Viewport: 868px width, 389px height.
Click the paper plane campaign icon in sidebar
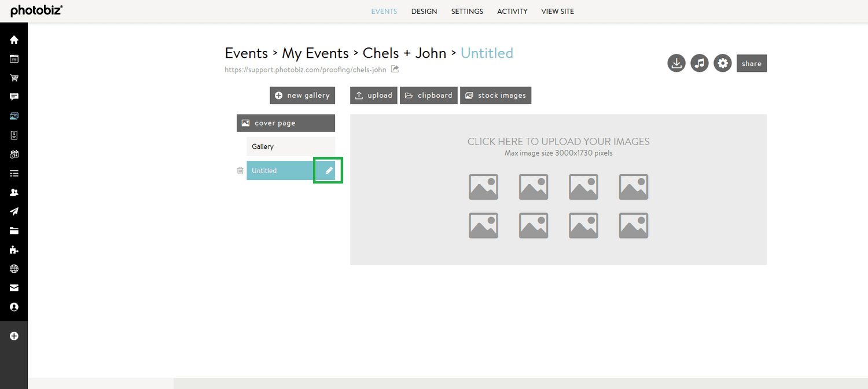(13, 211)
